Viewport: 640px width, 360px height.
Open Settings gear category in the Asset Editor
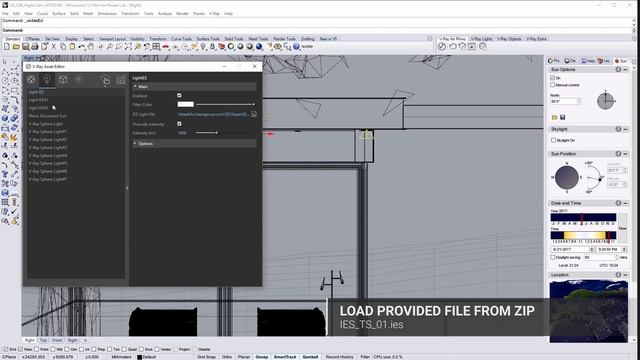pyautogui.click(x=78, y=80)
